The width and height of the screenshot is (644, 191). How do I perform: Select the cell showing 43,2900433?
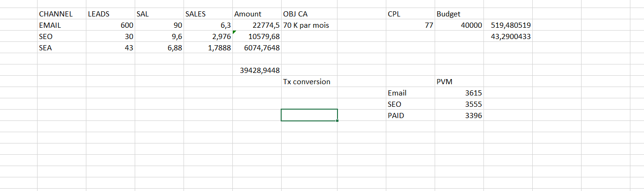[508, 37]
